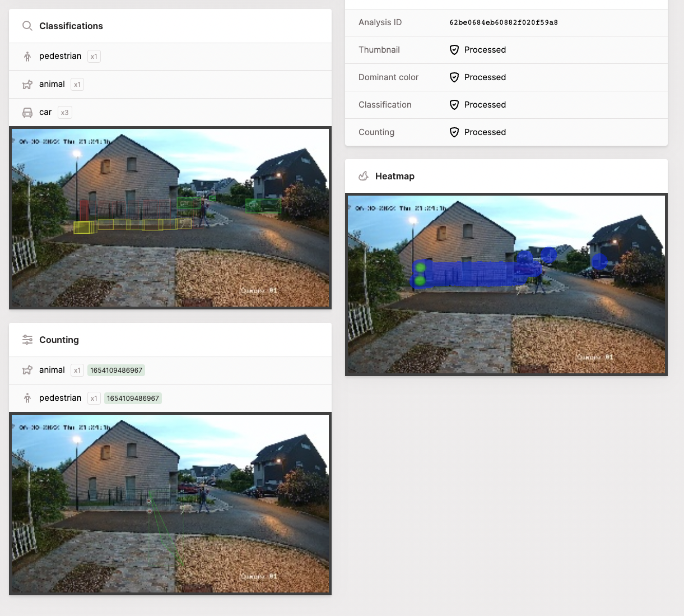684x616 pixels.
Task: Toggle Processed status for Dominant color
Action: coord(454,77)
